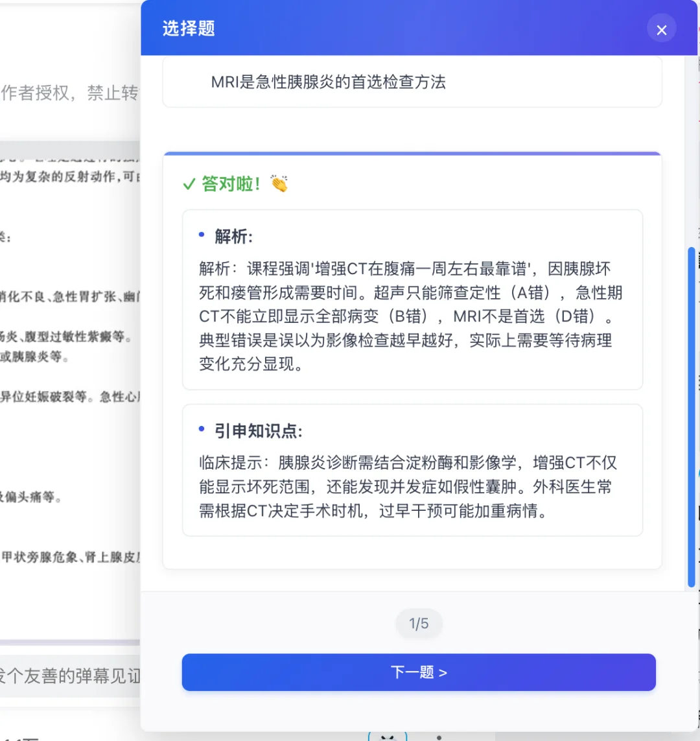
Task: Open the more options dots near the mascot icon
Action: tap(439, 738)
